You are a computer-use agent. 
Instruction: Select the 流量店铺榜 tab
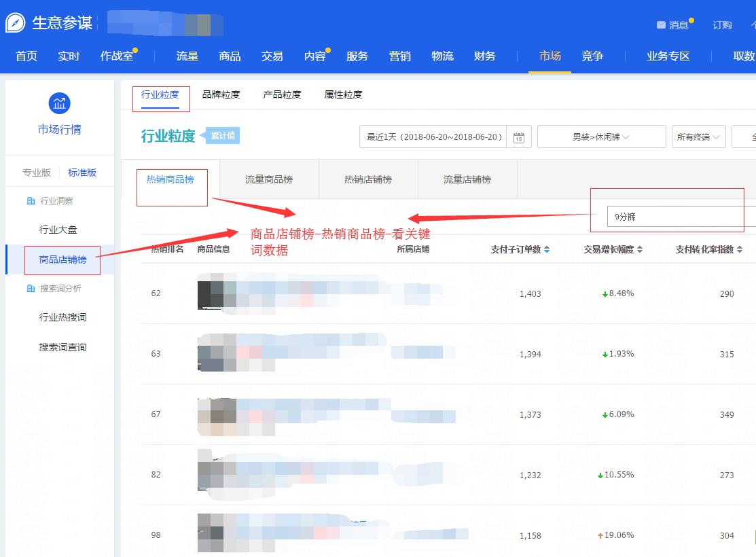tap(467, 179)
